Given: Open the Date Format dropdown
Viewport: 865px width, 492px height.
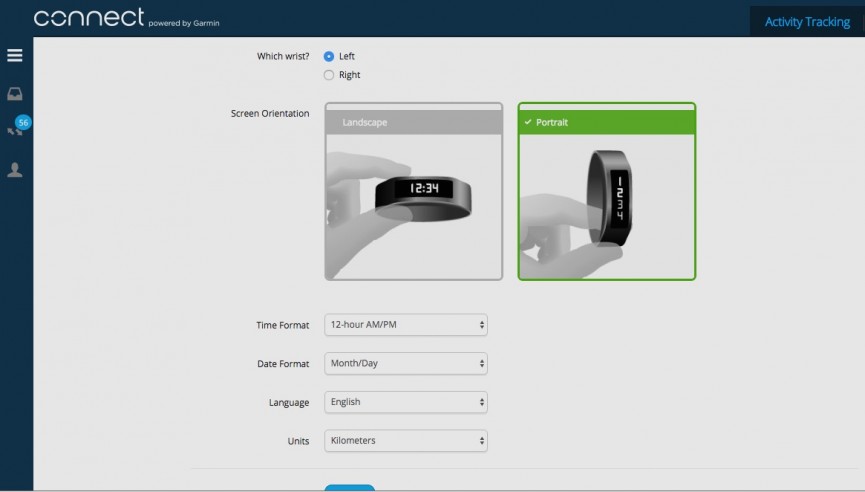Looking at the screenshot, I should (x=406, y=363).
